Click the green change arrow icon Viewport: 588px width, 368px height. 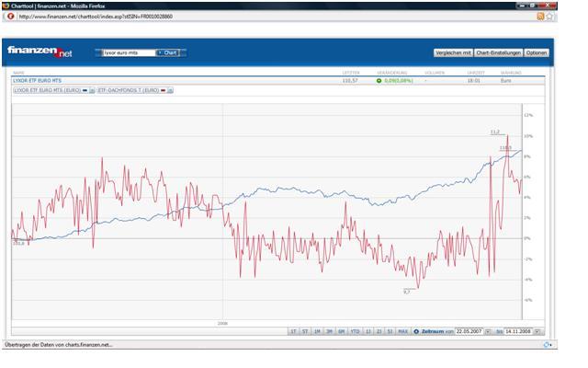pos(379,81)
